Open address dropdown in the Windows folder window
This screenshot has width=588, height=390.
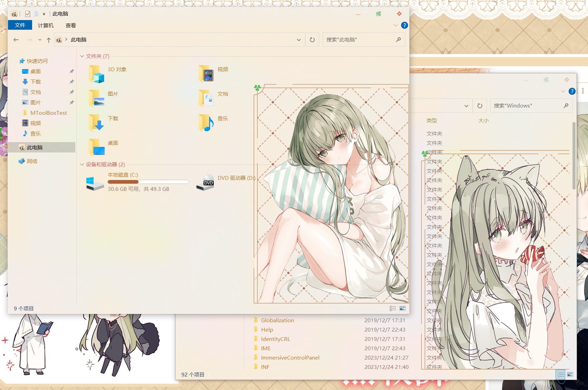(x=466, y=106)
